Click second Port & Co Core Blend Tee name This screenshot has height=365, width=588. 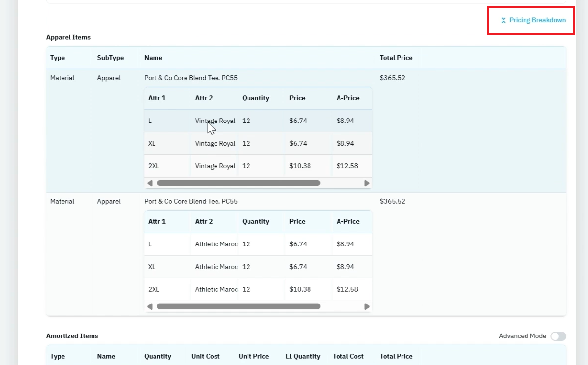pos(191,201)
